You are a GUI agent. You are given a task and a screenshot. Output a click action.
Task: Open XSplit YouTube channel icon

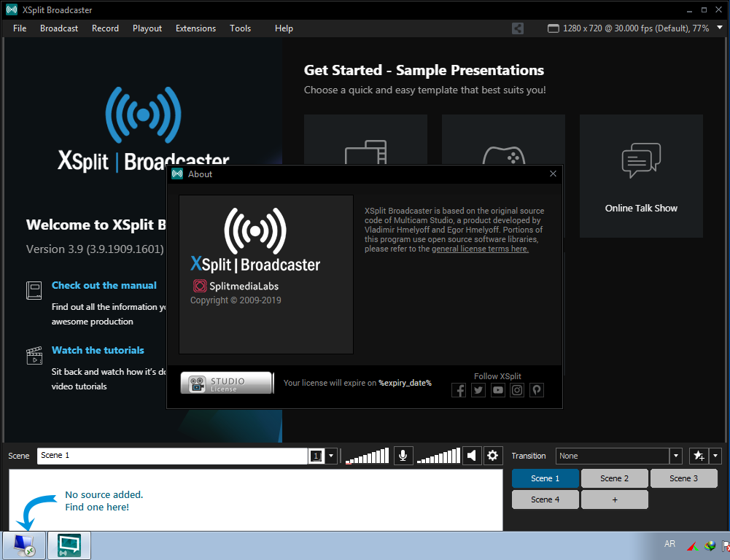497,390
